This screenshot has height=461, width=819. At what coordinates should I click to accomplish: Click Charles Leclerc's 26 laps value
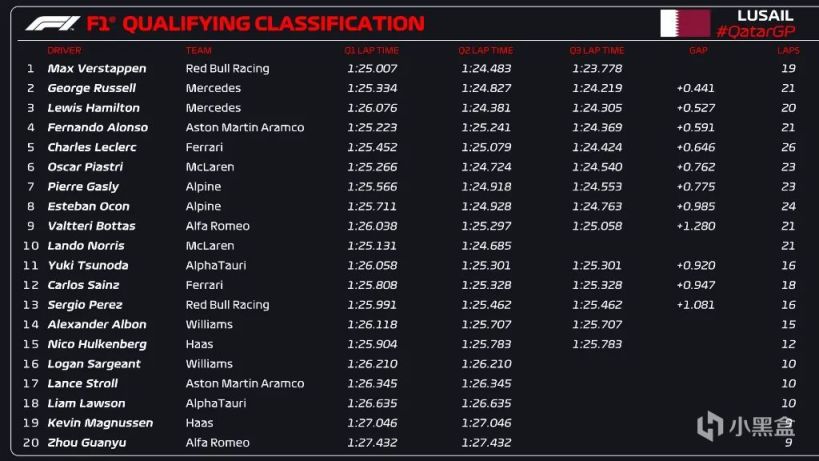[788, 147]
